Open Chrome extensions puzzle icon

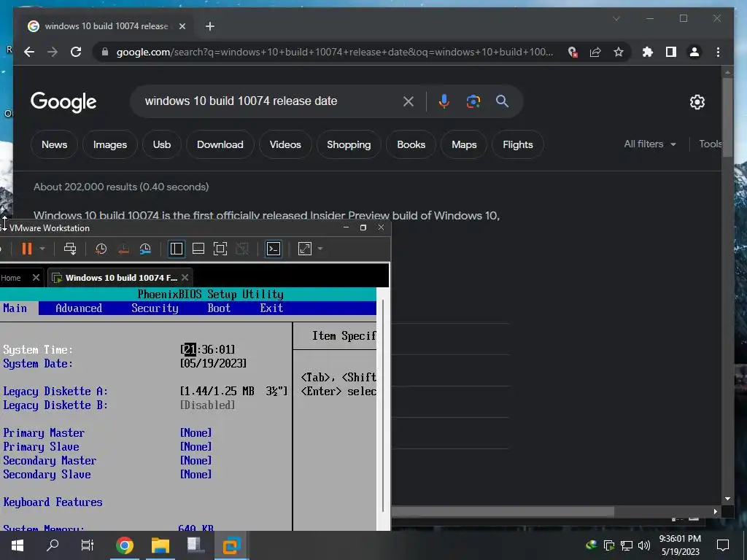[648, 52]
